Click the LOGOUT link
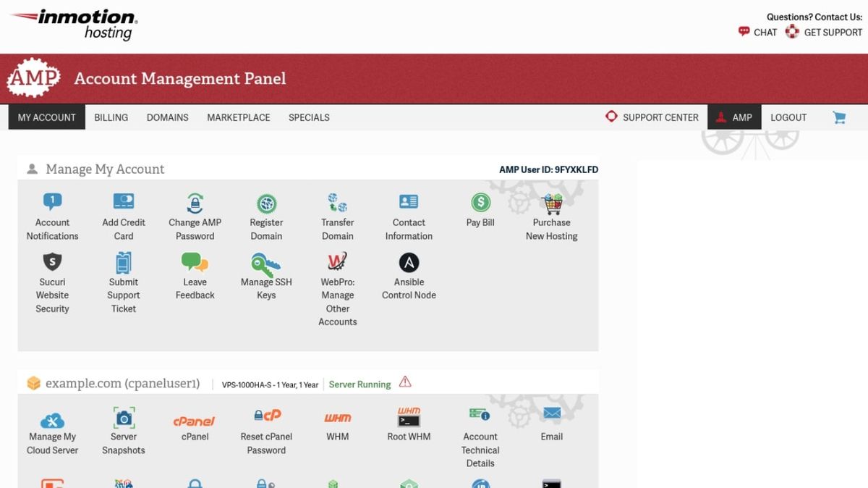868x488 pixels. coord(788,117)
